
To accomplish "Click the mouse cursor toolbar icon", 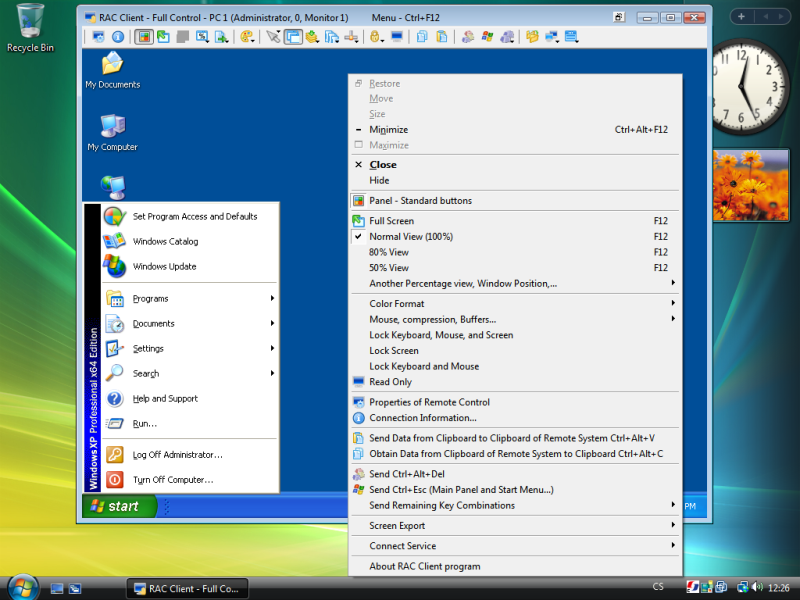I will tap(273, 37).
